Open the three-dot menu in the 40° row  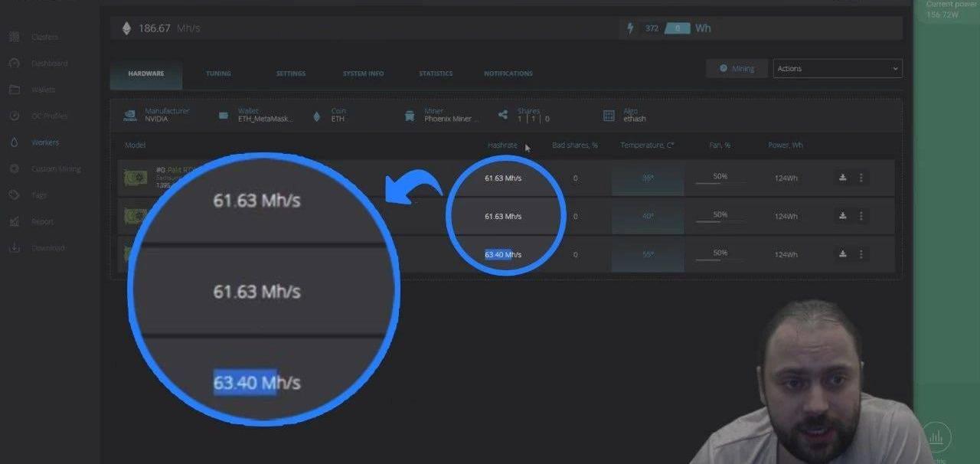861,216
